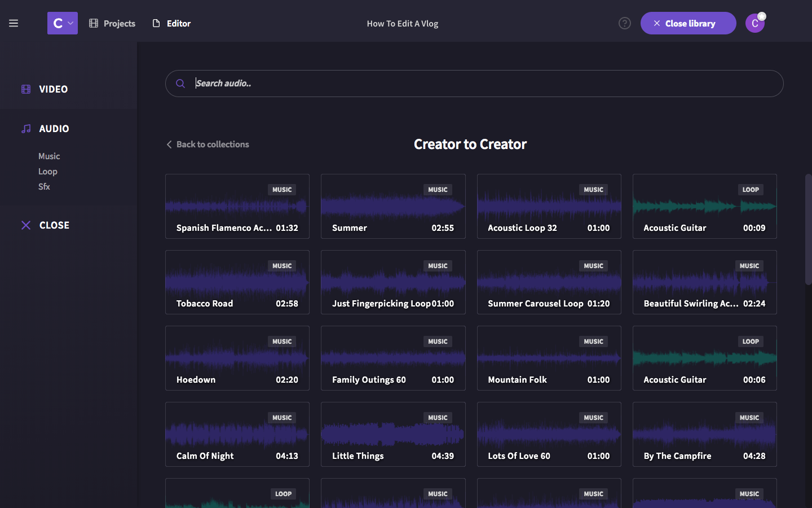
Task: Click the Search audio field
Action: 474,84
